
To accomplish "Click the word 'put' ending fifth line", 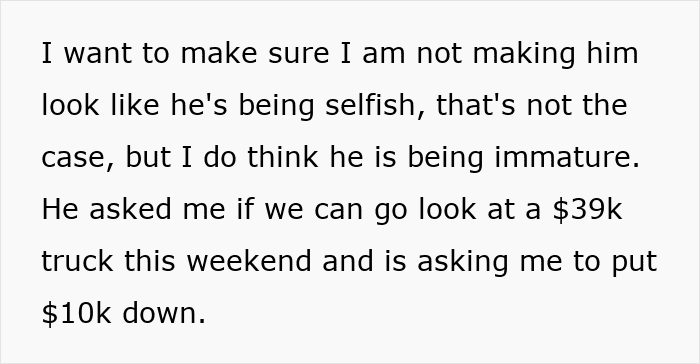I will (x=634, y=262).
